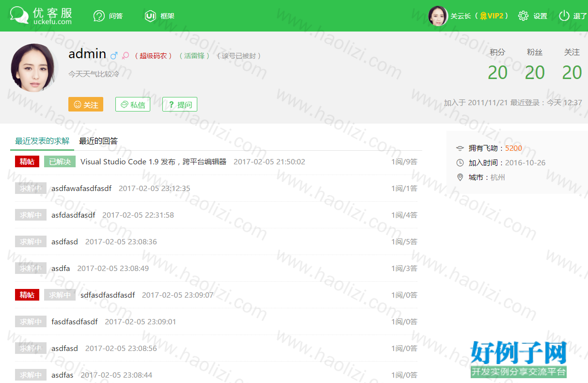Open post asdfawafasdfasdf
Image resolution: width=588 pixels, height=383 pixels.
pyautogui.click(x=81, y=188)
